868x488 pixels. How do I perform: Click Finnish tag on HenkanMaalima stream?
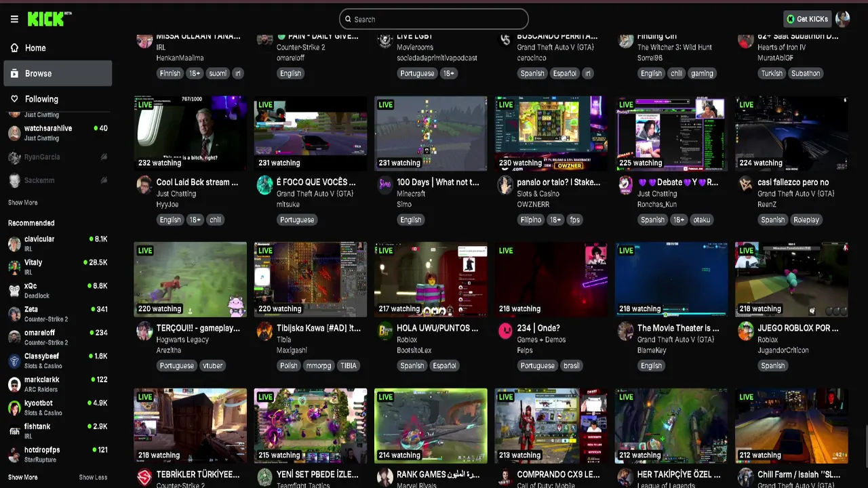click(170, 73)
